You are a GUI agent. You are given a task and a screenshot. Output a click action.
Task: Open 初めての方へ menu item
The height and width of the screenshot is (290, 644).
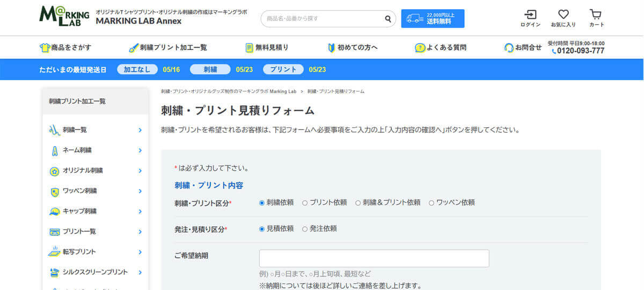(353, 48)
